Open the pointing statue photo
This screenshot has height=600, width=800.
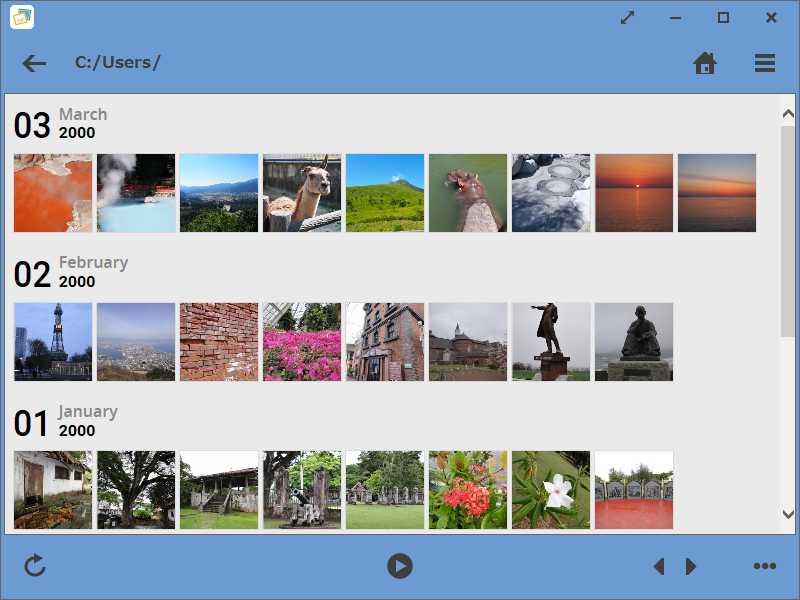tap(551, 342)
